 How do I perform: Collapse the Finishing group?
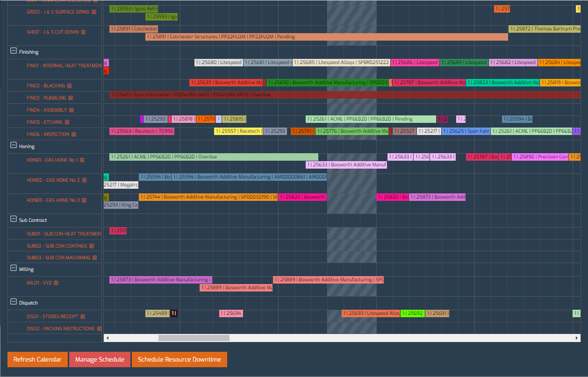[14, 51]
